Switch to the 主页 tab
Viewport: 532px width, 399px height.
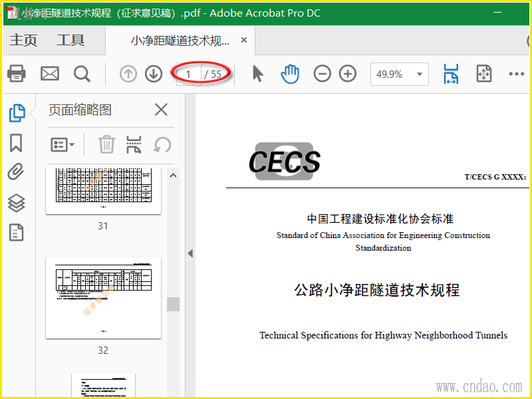(x=23, y=40)
